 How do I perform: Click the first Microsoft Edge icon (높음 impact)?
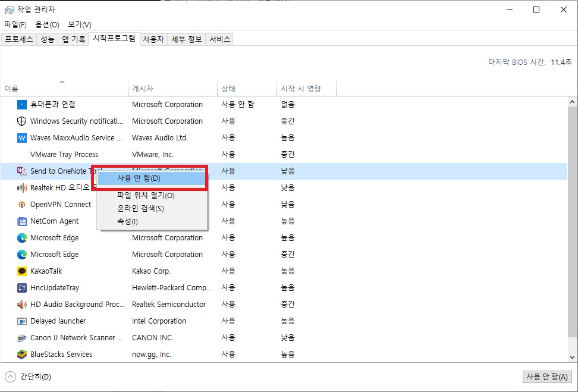[x=22, y=238]
